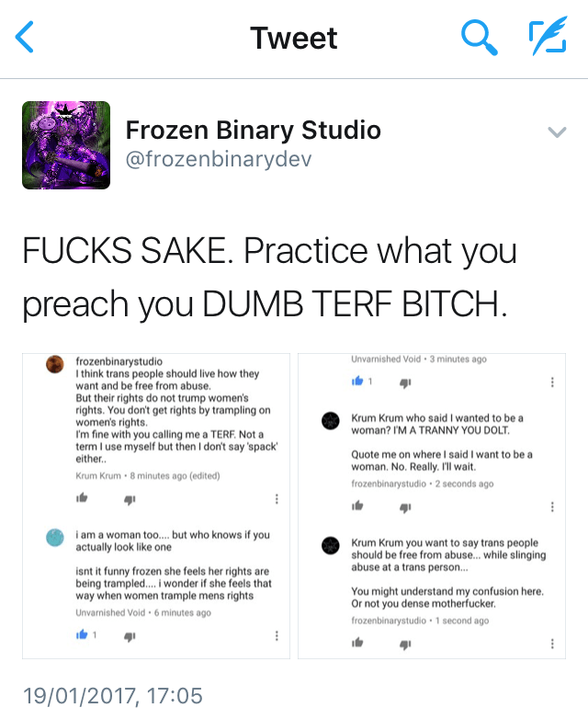
Task: Open options on the '1 second ago' reply
Action: pos(552,644)
